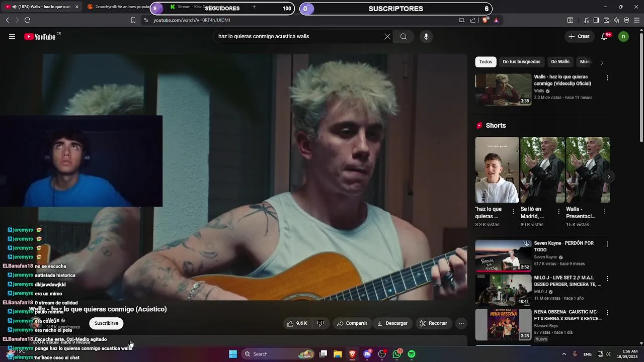The height and width of the screenshot is (362, 644).
Task: Click the Suscribirse button
Action: 106,323
